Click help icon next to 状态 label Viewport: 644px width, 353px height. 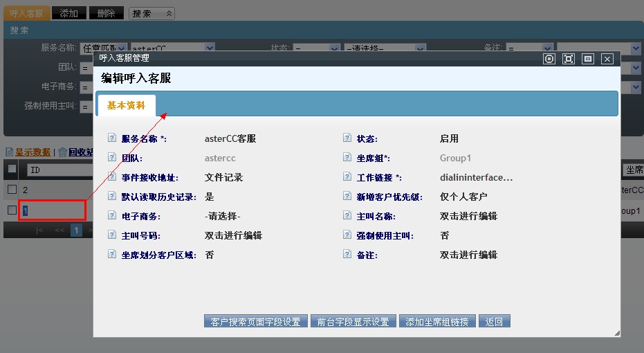pos(347,138)
